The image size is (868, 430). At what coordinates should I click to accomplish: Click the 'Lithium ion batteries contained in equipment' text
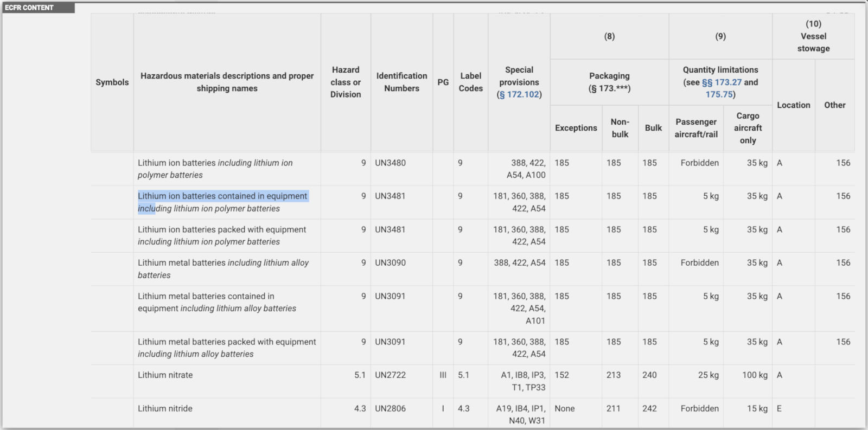[x=222, y=196]
